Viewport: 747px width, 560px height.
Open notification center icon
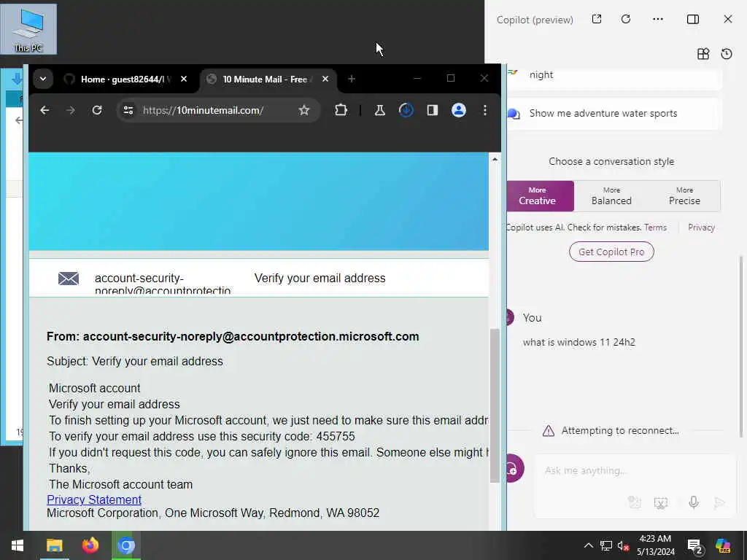(694, 546)
